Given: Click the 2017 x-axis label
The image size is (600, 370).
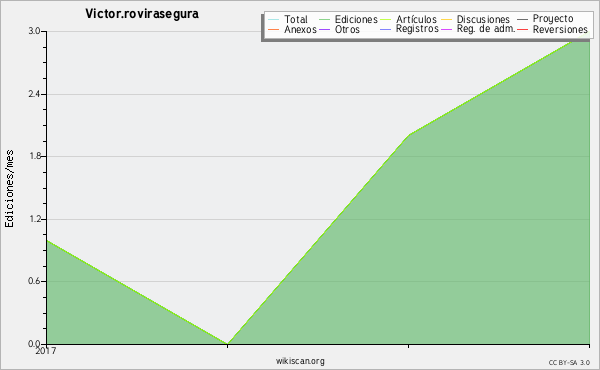Looking at the screenshot, I should click(x=46, y=350).
